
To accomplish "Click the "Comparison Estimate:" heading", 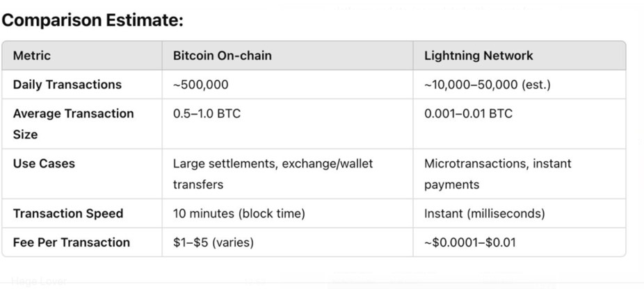I will (x=92, y=20).
